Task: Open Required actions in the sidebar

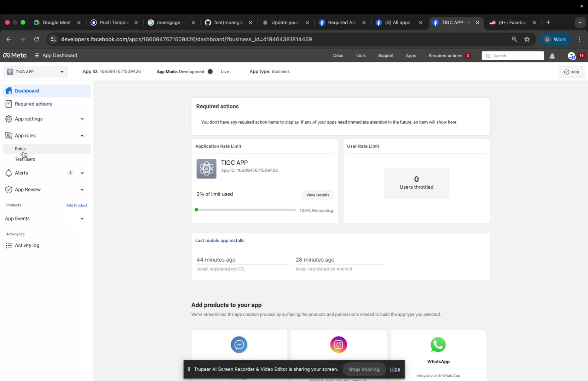Action: coord(33,104)
